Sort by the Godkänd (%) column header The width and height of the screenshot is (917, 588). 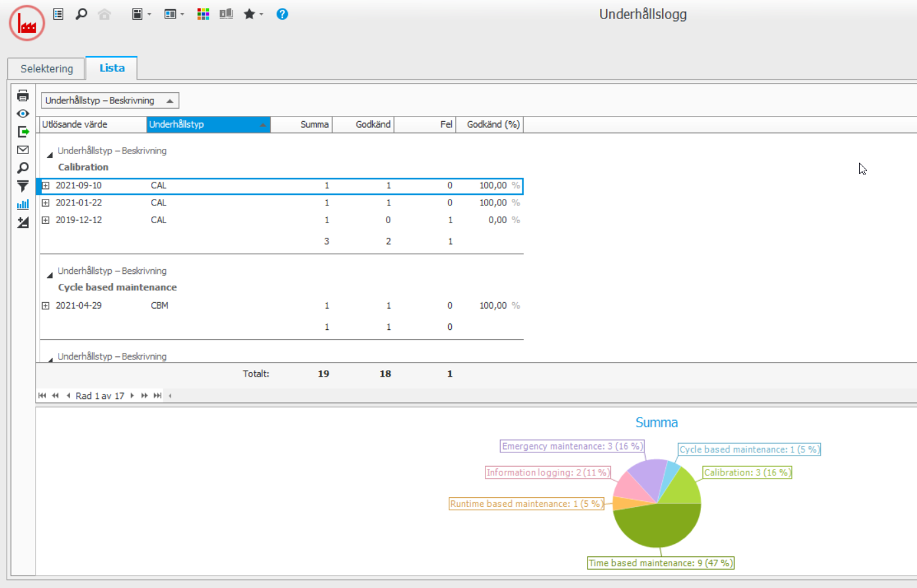point(493,124)
